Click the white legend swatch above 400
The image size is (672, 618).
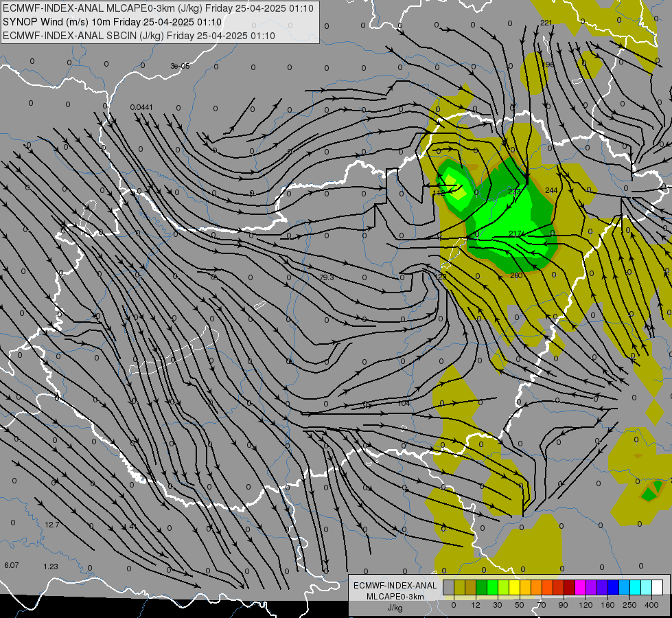(x=658, y=587)
